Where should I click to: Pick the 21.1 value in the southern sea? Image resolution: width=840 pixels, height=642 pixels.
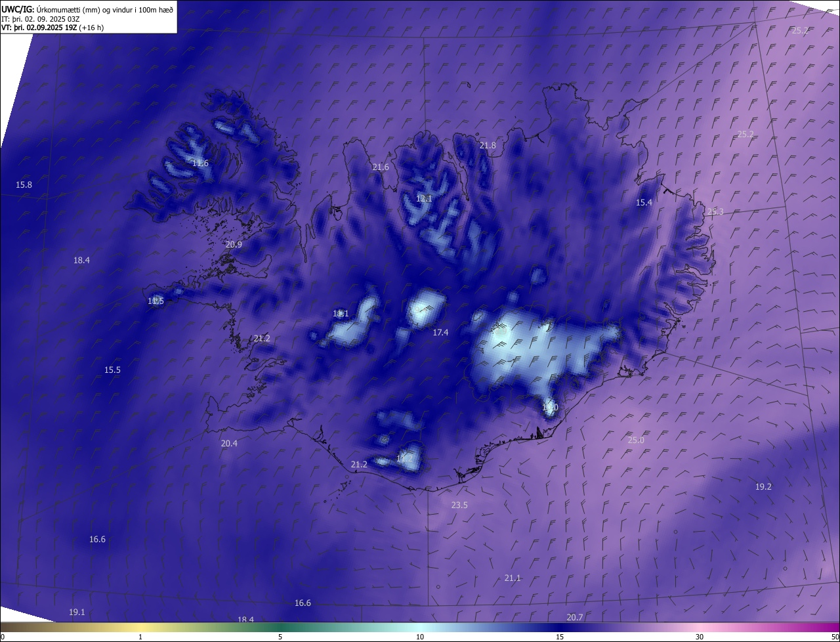click(x=513, y=578)
